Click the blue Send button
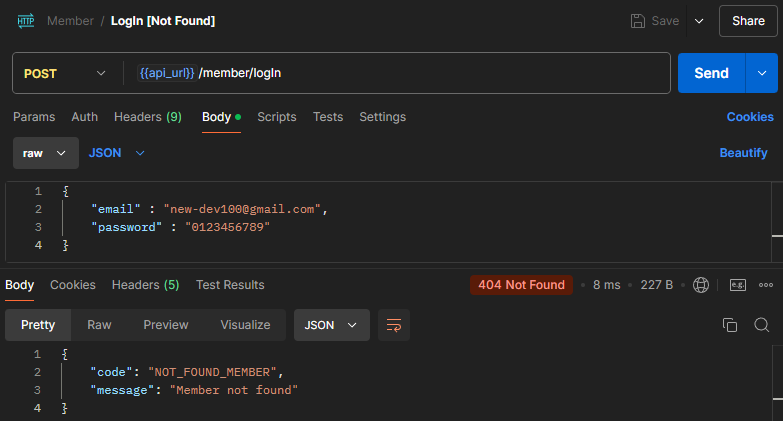Screen dimensions: 783x421 (711, 73)
